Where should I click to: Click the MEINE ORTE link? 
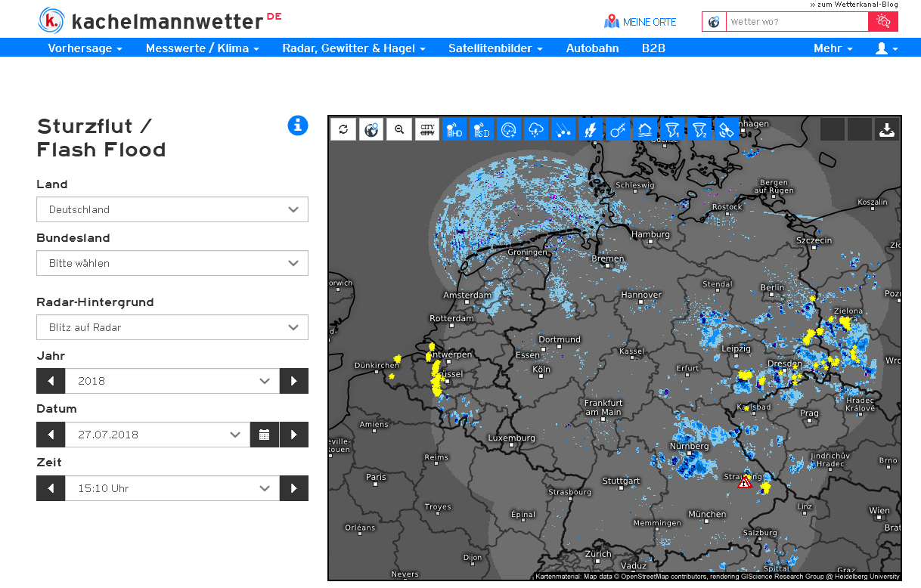tap(640, 22)
